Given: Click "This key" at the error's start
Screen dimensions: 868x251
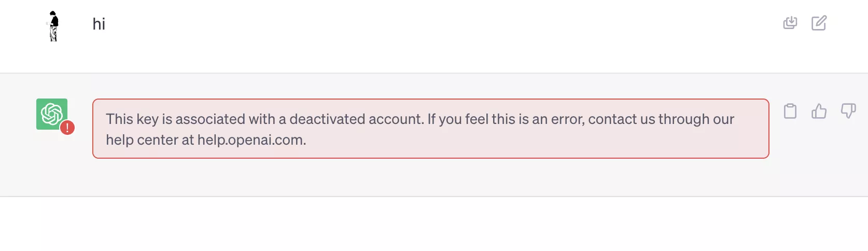Looking at the screenshot, I should [132, 119].
